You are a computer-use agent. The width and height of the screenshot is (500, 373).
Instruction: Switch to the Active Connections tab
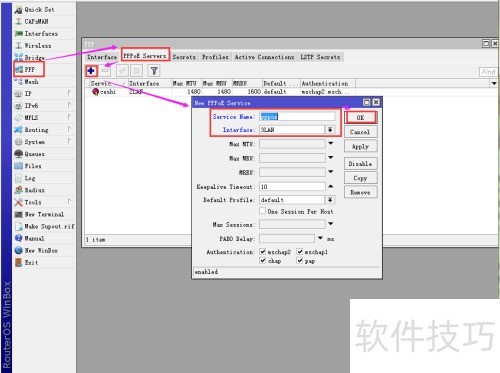(x=264, y=57)
